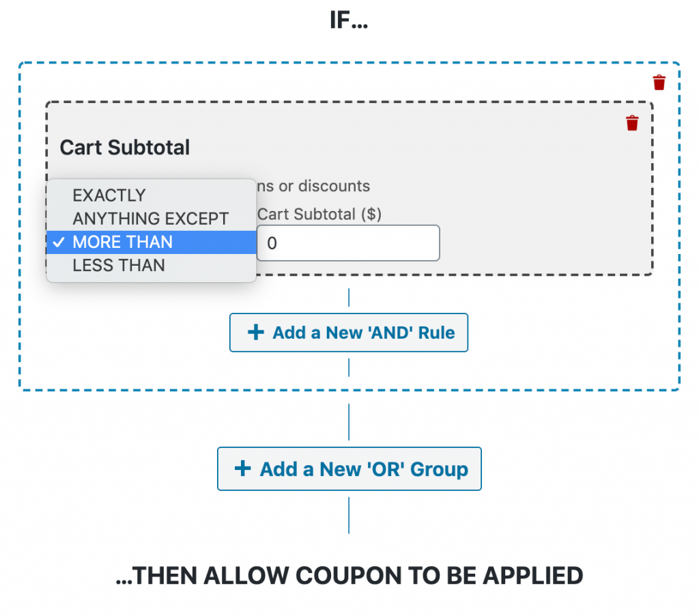Click the Cart Subtotal rule heading

pyautogui.click(x=125, y=148)
